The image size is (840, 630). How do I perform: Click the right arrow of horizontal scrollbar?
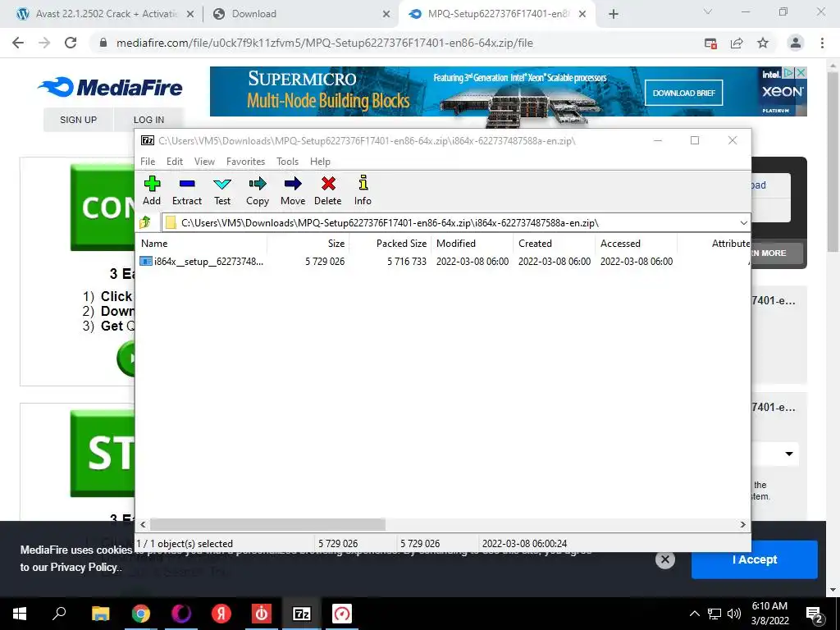[743, 524]
